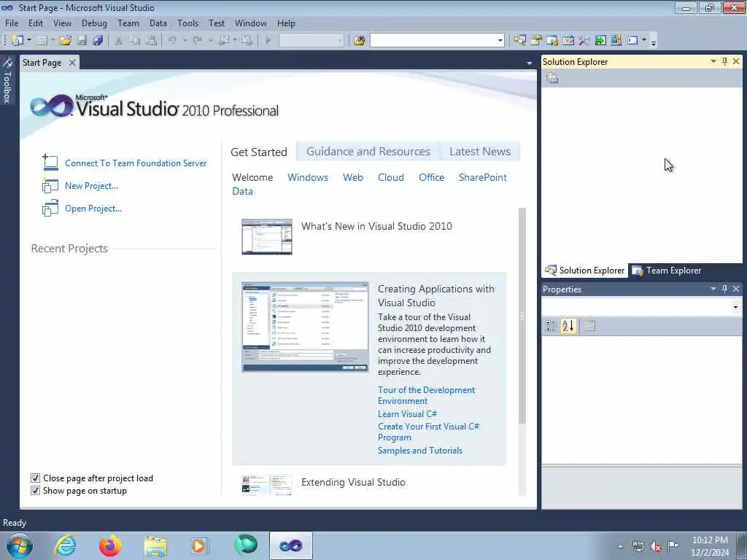Image resolution: width=747 pixels, height=560 pixels.
Task: Open the Properties panel window position dropdown
Action: [x=713, y=289]
